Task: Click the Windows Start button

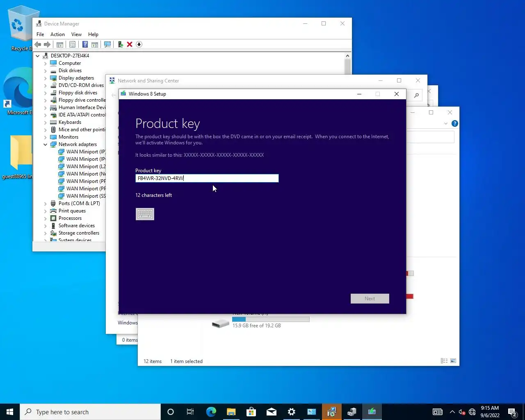Action: [x=10, y=412]
